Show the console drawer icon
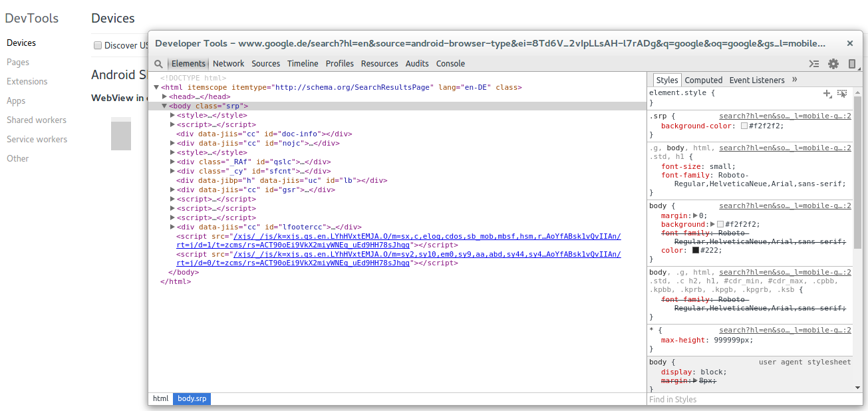This screenshot has height=411, width=868. tap(814, 64)
